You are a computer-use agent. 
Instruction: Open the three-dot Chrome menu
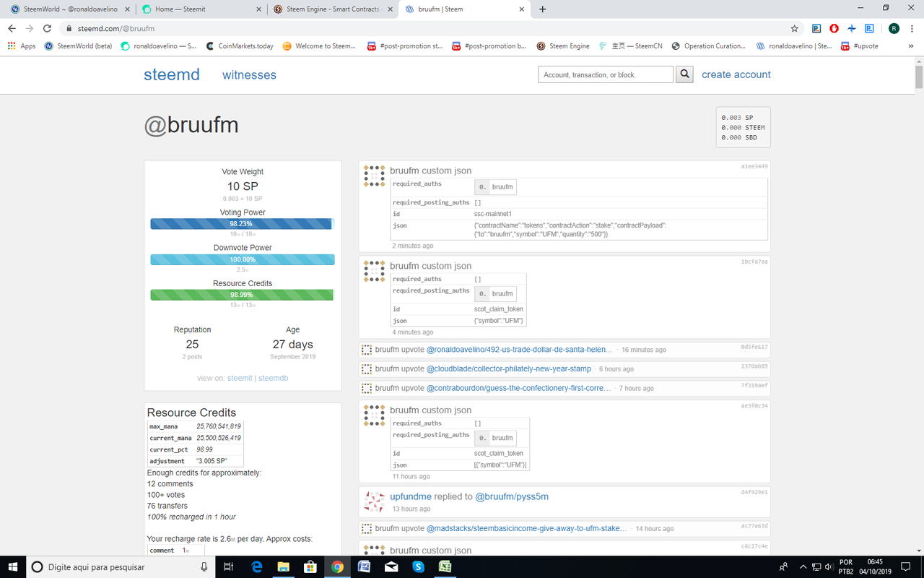pos(913,29)
